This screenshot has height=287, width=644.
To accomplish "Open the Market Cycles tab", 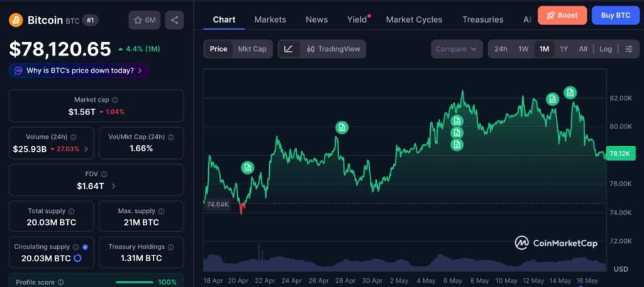I will point(414,20).
